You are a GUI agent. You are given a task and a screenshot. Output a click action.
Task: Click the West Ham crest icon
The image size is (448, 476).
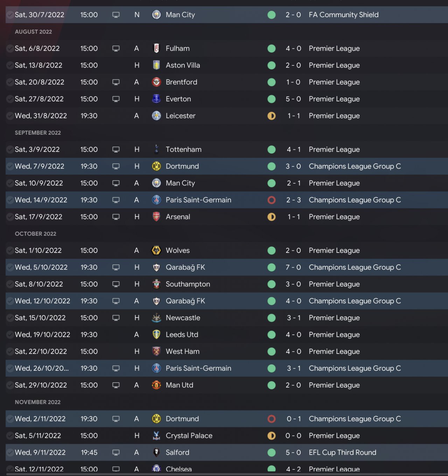[x=156, y=351]
